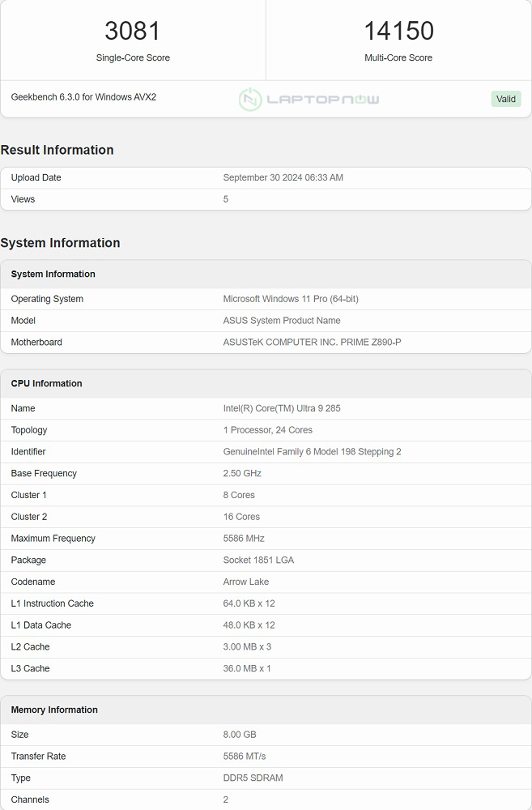
Task: Click the Microsoft Windows 11 Pro value
Action: [x=290, y=299]
